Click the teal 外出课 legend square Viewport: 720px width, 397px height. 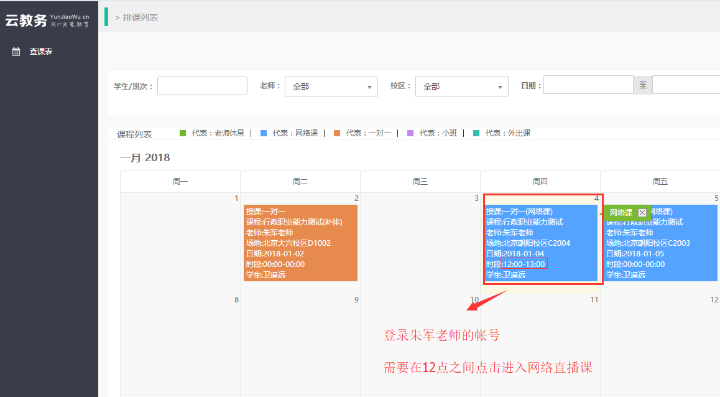476,133
